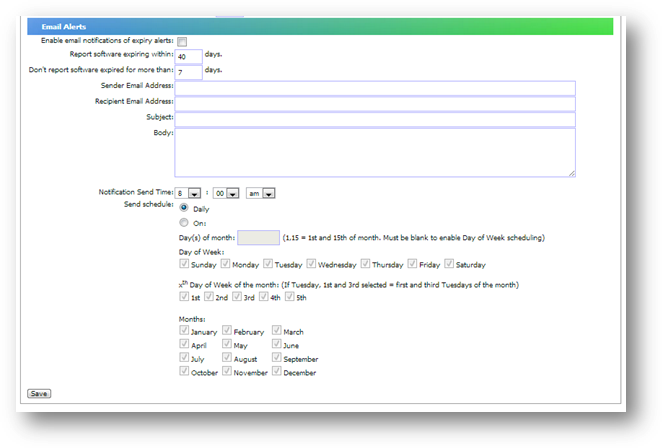Screen dimensions: 662x448
Task: Select the On: send schedule radio button
Action: coord(184,222)
